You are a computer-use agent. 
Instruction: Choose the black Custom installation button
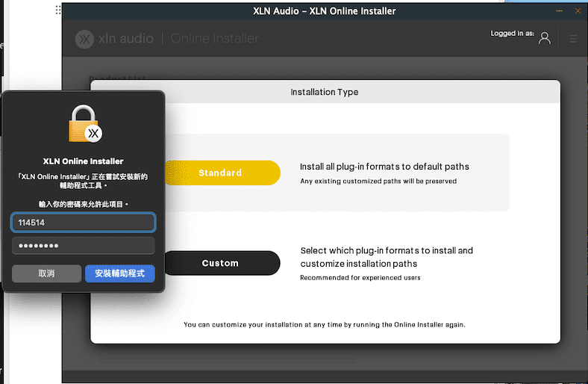(222, 263)
